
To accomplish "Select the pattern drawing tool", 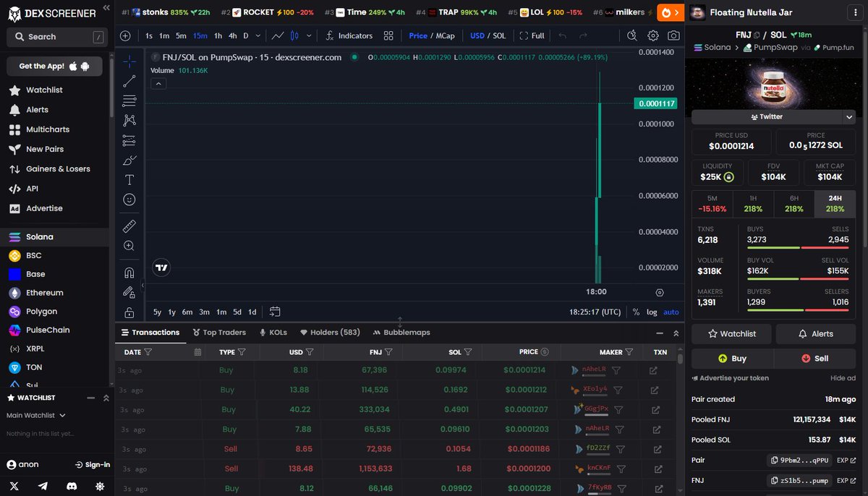I will (129, 120).
